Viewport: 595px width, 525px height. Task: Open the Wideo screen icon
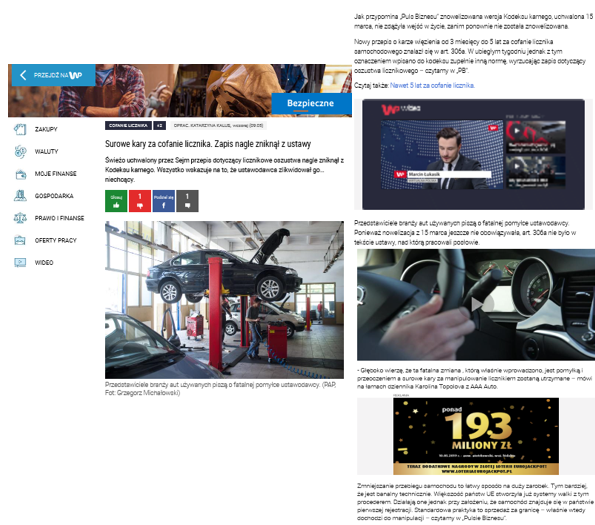click(20, 262)
